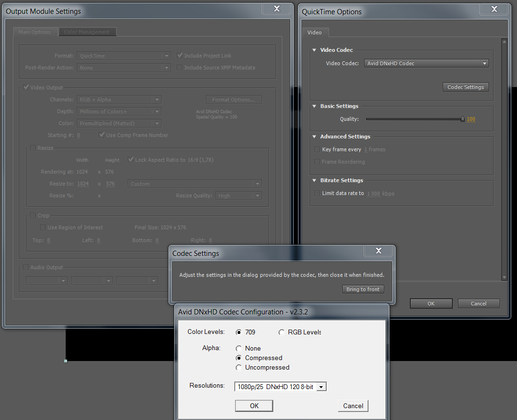Select RGB Levels radio button
This screenshot has height=420, width=517.
[x=281, y=332]
